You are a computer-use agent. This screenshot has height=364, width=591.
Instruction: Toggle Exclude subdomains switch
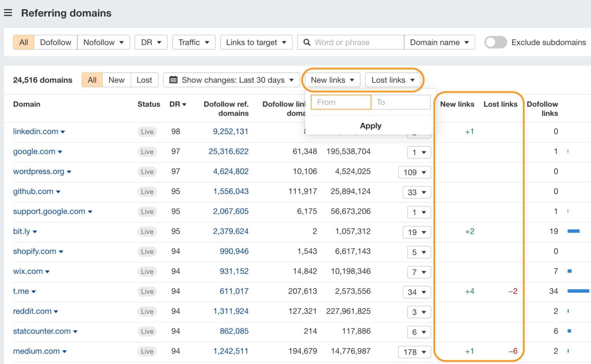[495, 42]
